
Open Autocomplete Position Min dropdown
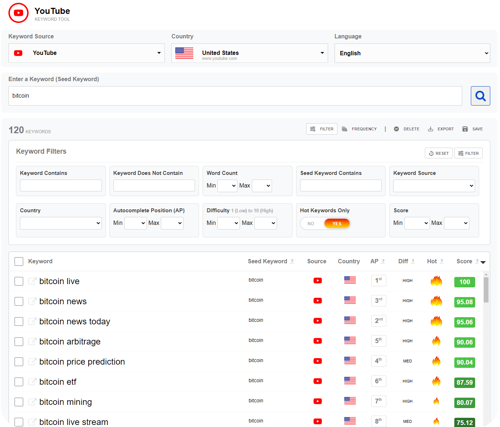(135, 223)
